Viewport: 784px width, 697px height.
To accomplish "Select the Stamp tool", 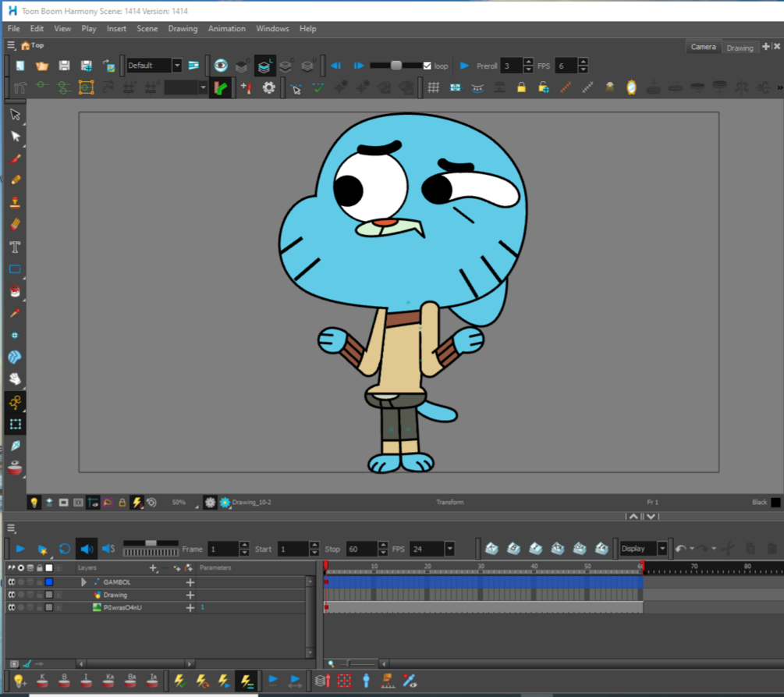I will pyautogui.click(x=15, y=202).
